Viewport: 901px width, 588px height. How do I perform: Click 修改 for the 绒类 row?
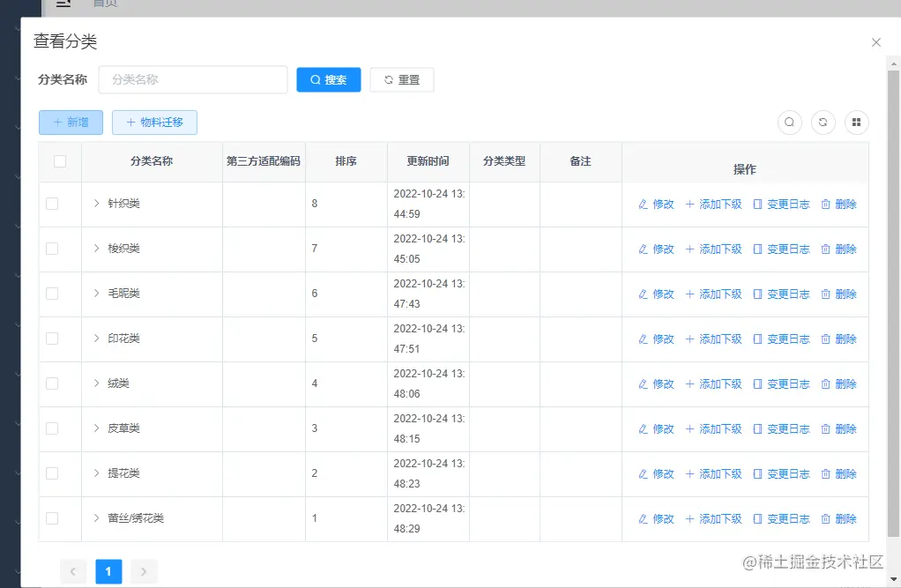656,384
